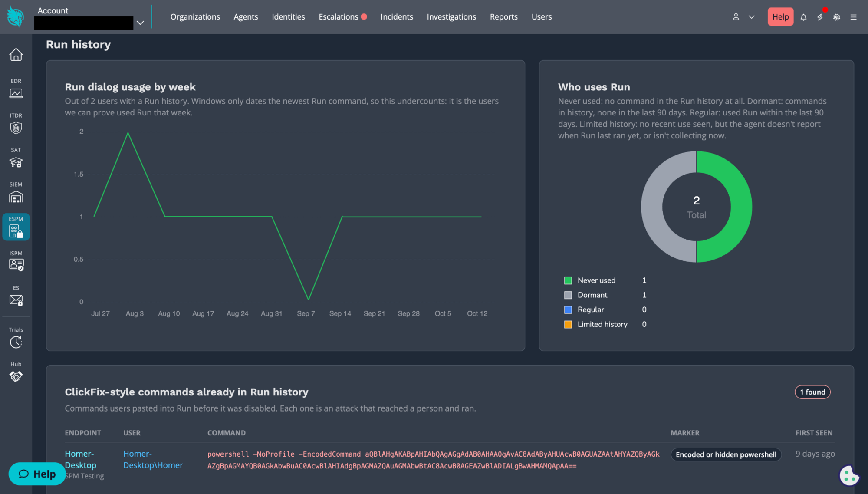Click the USER column header
This screenshot has width=868, height=494.
(132, 433)
